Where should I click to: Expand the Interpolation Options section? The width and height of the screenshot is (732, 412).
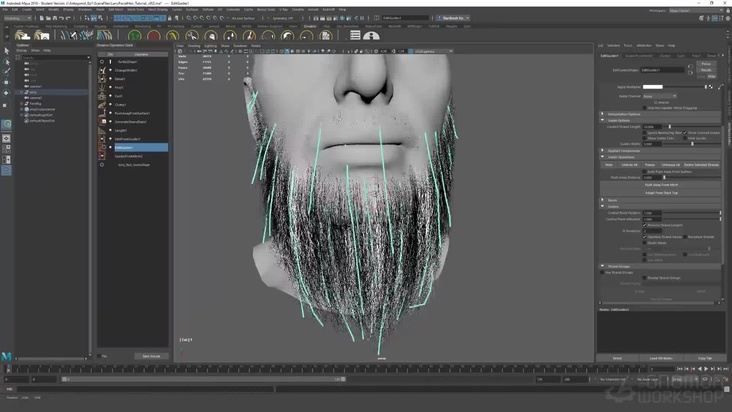point(603,114)
